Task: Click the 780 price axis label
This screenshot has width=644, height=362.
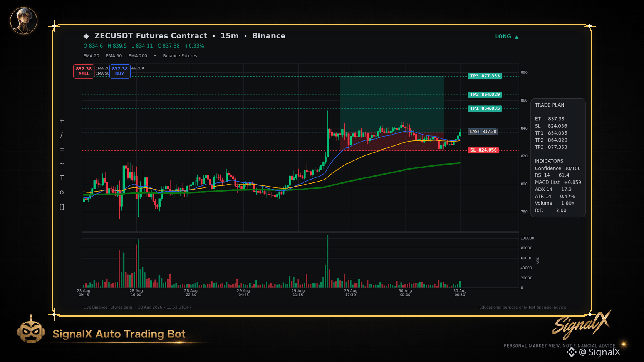Action: point(524,212)
